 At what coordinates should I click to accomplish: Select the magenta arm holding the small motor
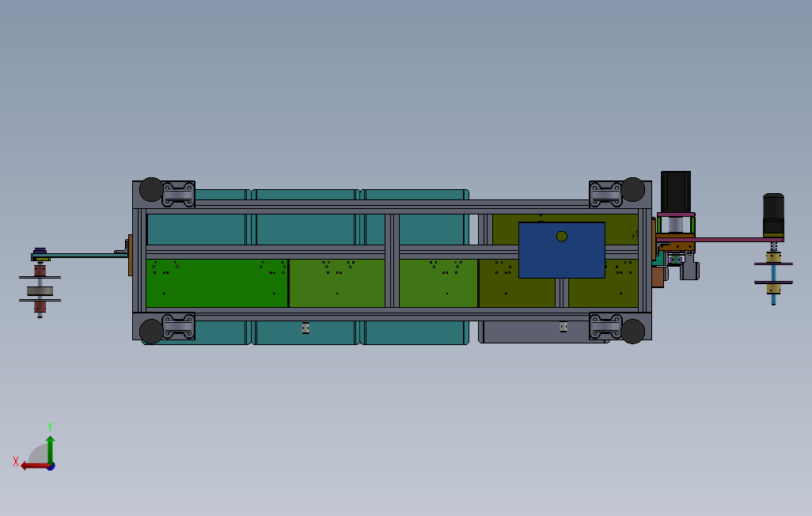(x=720, y=240)
